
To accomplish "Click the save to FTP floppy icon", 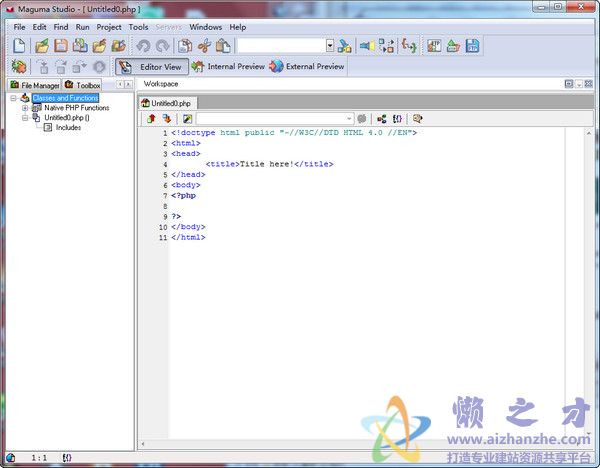I will [x=473, y=46].
